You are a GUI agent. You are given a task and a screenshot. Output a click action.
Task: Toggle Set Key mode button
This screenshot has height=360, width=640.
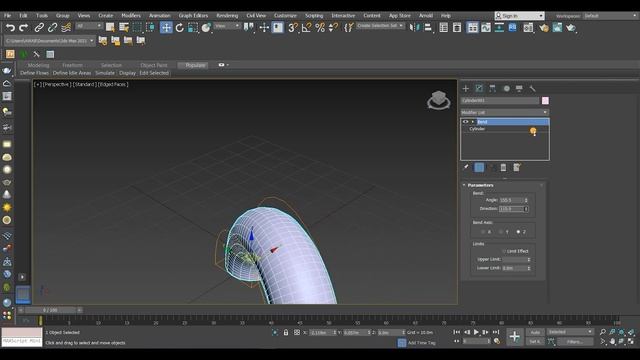[535, 342]
